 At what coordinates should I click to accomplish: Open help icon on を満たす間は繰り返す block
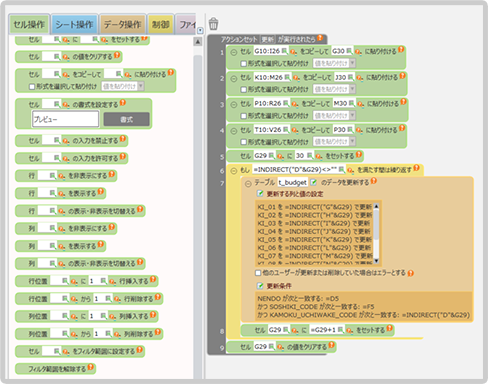tap(416, 168)
